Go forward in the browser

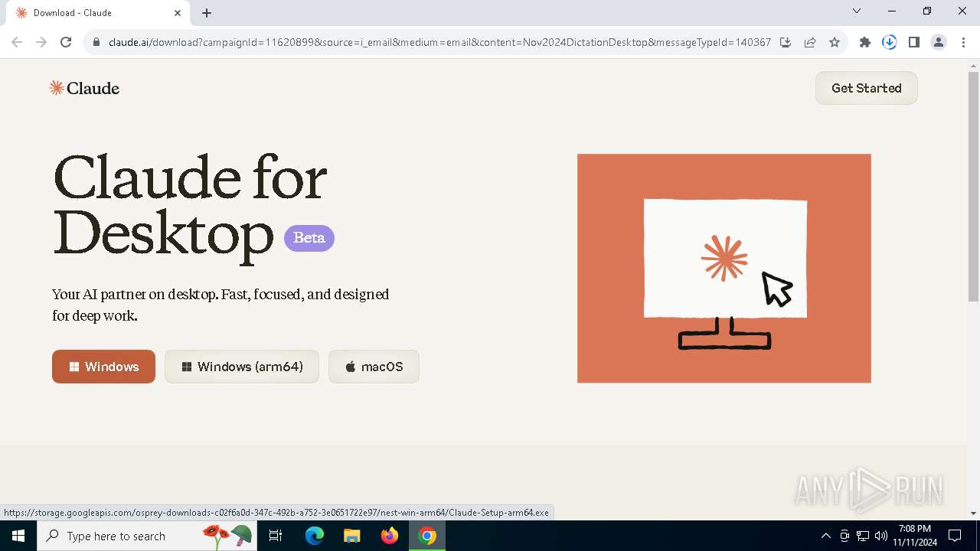pyautogui.click(x=41, y=42)
